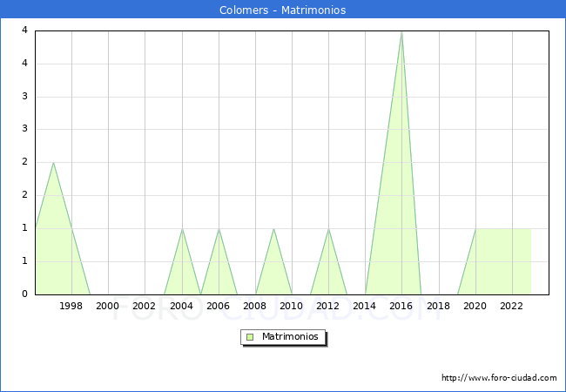Select the 2008 x-axis label
The width and height of the screenshot is (566, 392).
(255, 306)
